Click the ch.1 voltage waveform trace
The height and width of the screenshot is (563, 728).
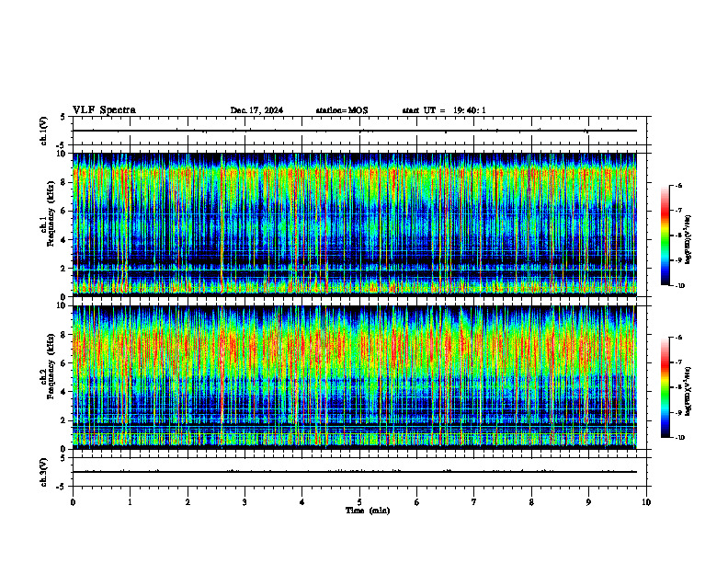354,131
